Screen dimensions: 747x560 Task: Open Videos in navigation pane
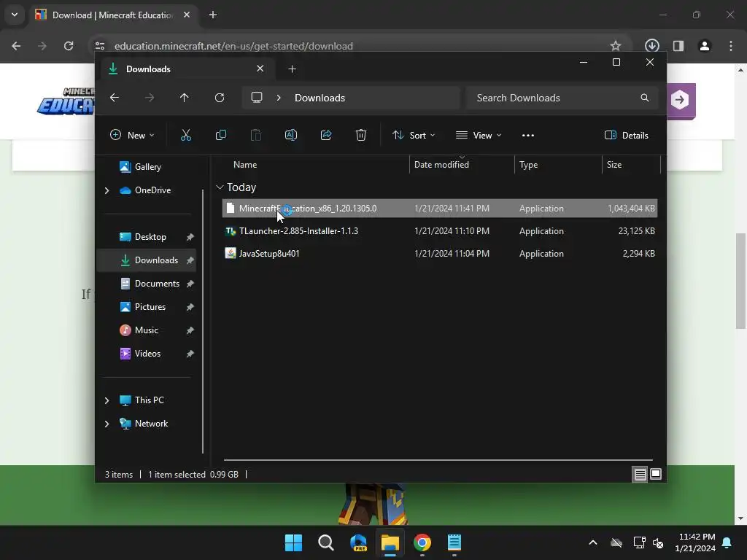point(147,354)
